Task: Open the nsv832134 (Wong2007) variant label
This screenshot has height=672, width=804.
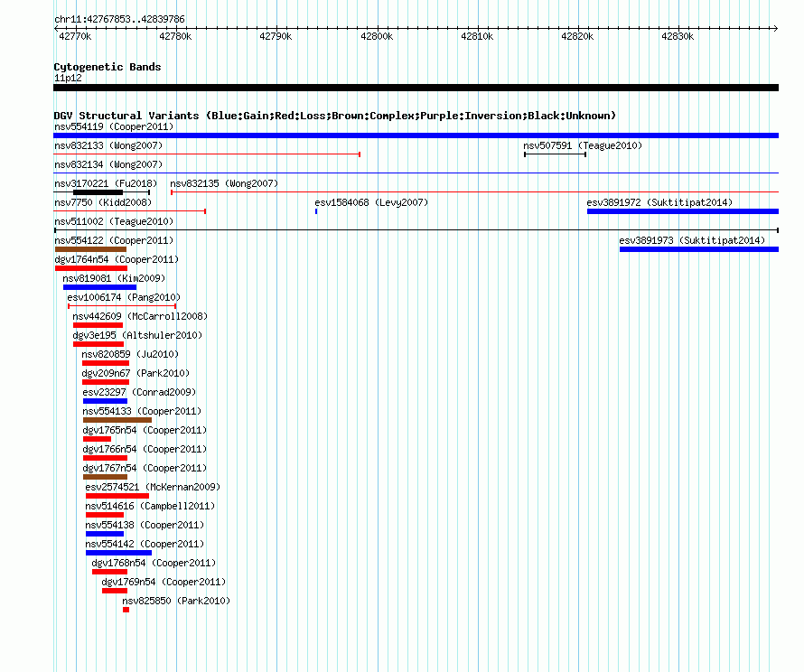Action: [108, 164]
